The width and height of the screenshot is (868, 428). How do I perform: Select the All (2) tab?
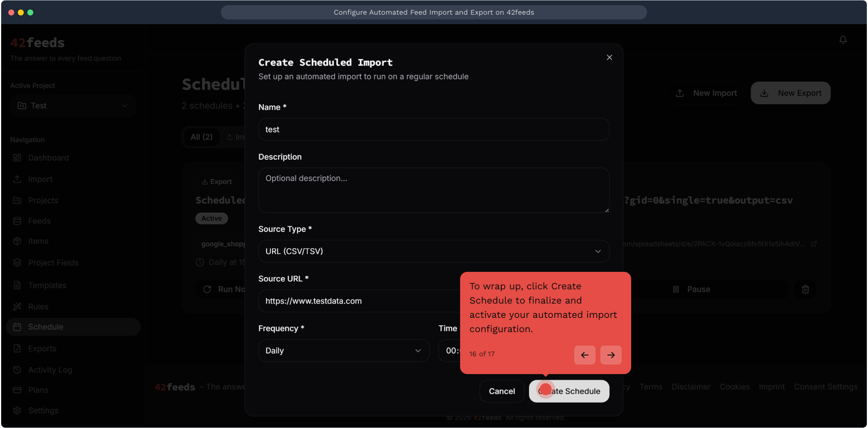pos(202,137)
